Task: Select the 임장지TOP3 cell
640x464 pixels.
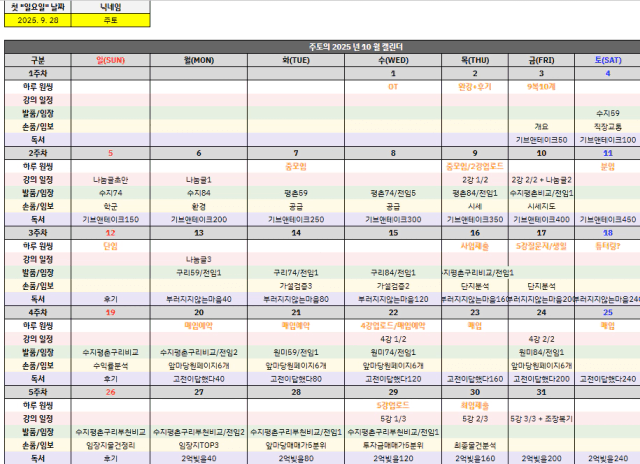Action: tap(199, 445)
